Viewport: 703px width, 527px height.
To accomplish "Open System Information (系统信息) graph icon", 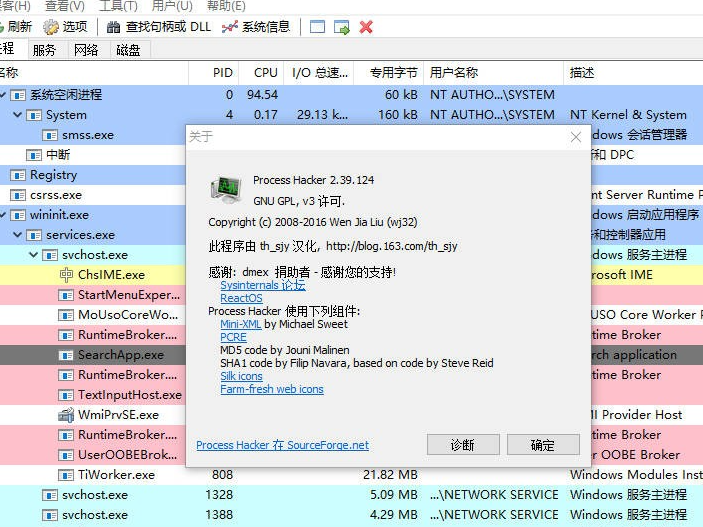I will coord(231,27).
